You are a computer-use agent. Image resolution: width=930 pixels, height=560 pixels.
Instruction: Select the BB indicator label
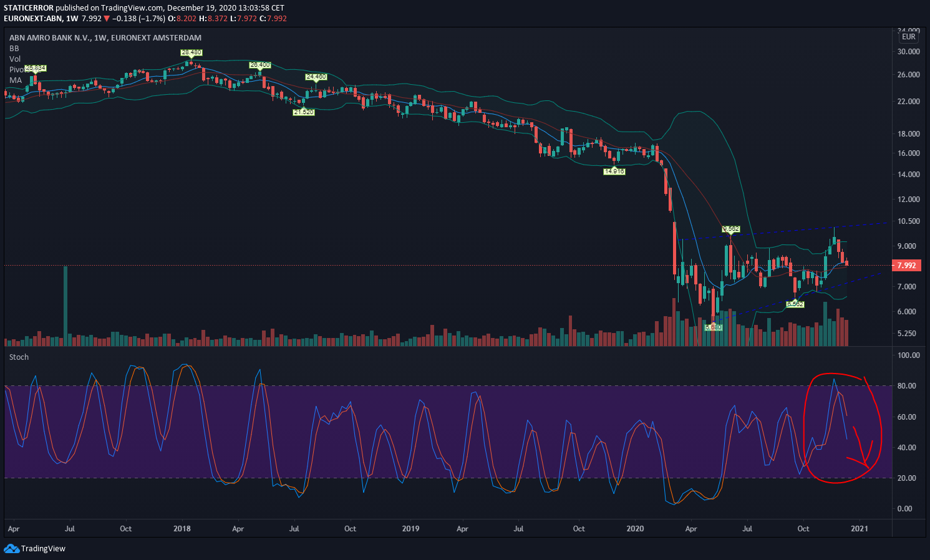[14, 48]
